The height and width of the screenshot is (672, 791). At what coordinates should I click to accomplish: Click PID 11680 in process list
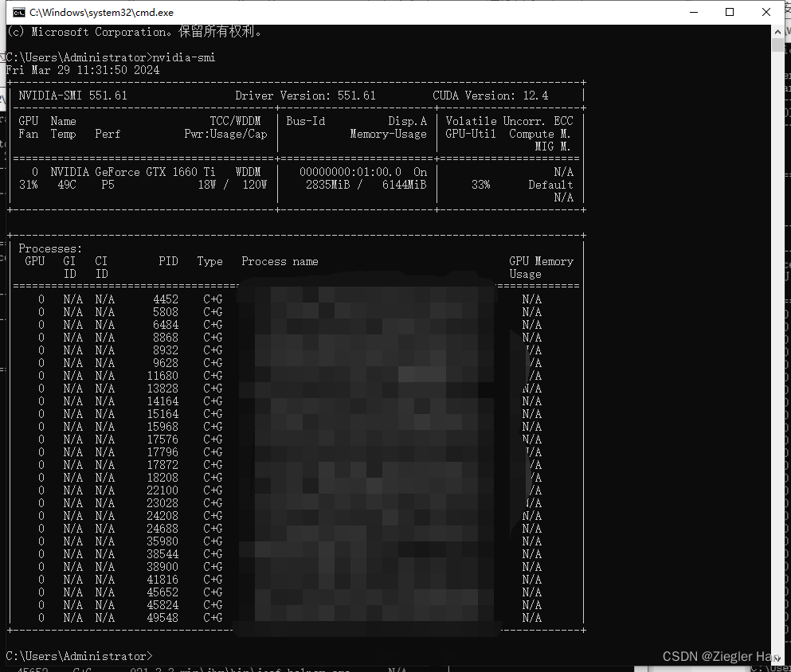[163, 376]
